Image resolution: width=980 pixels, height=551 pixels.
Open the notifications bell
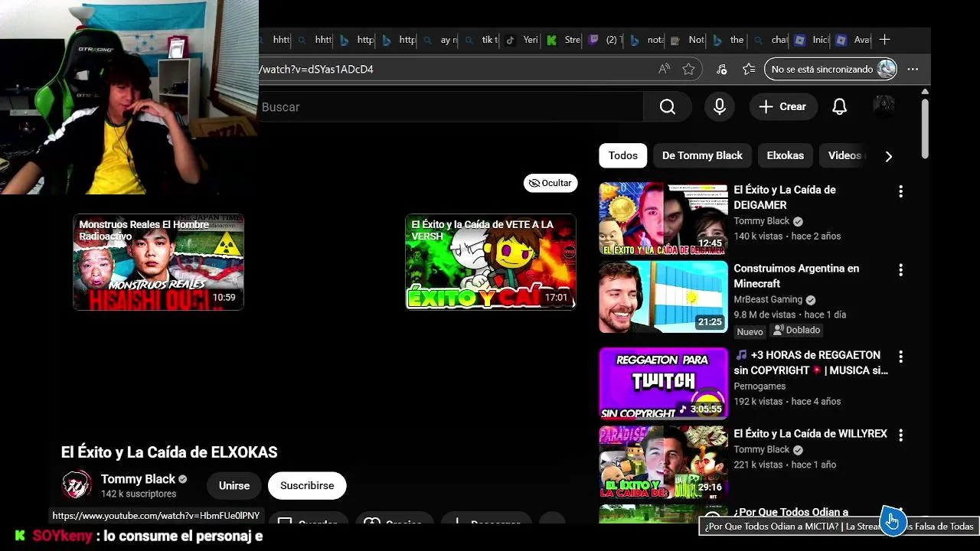[x=840, y=107]
